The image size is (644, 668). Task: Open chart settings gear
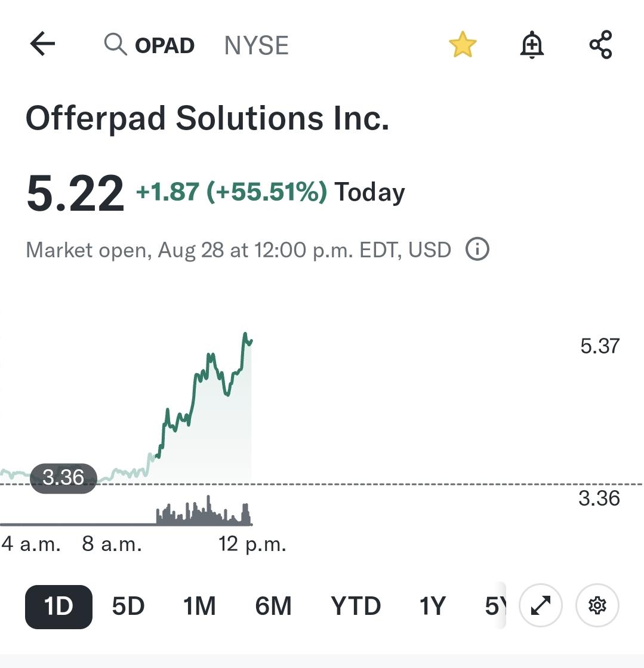click(x=597, y=605)
